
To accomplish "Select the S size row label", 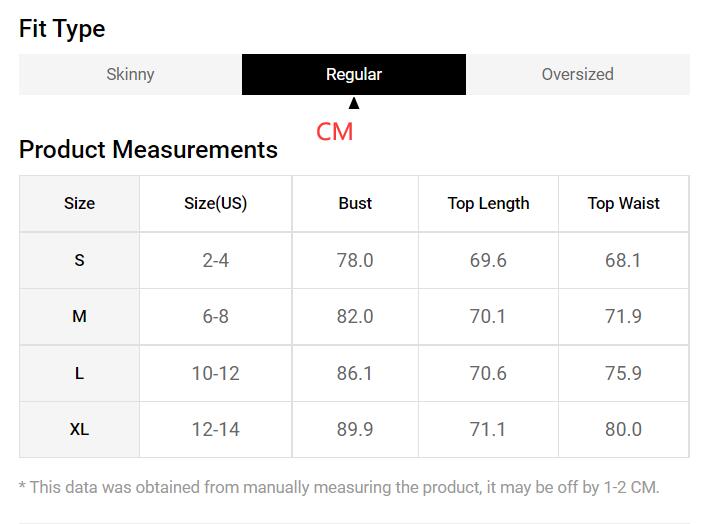I will pos(79,260).
